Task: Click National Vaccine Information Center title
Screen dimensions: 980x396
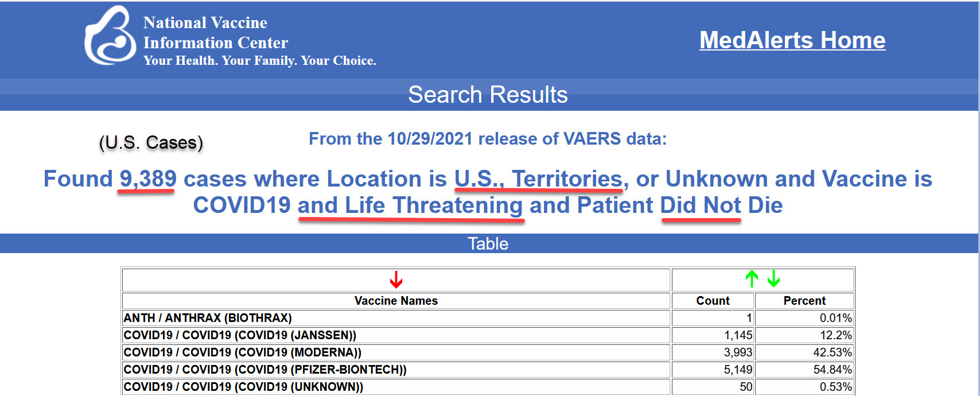Action: pos(215,33)
